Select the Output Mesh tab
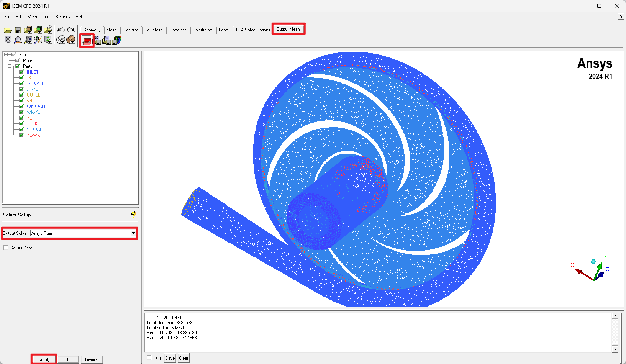Viewport: 626px width, 364px height. (x=288, y=29)
